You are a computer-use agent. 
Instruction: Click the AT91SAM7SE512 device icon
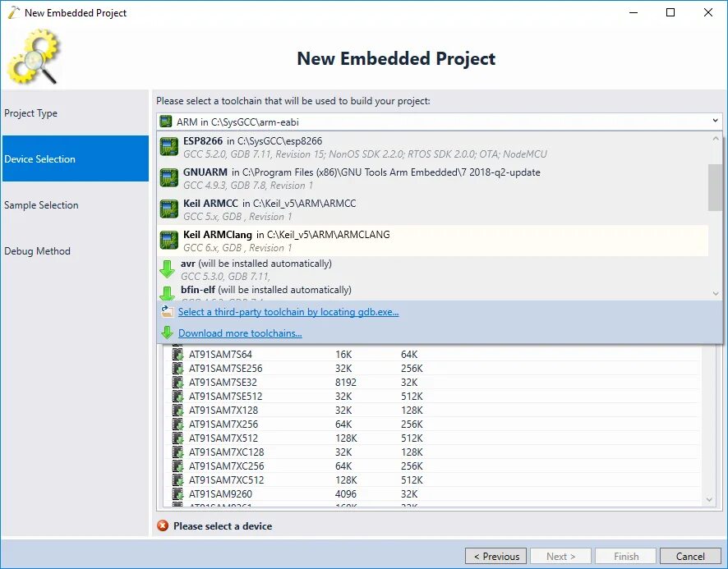click(x=177, y=396)
